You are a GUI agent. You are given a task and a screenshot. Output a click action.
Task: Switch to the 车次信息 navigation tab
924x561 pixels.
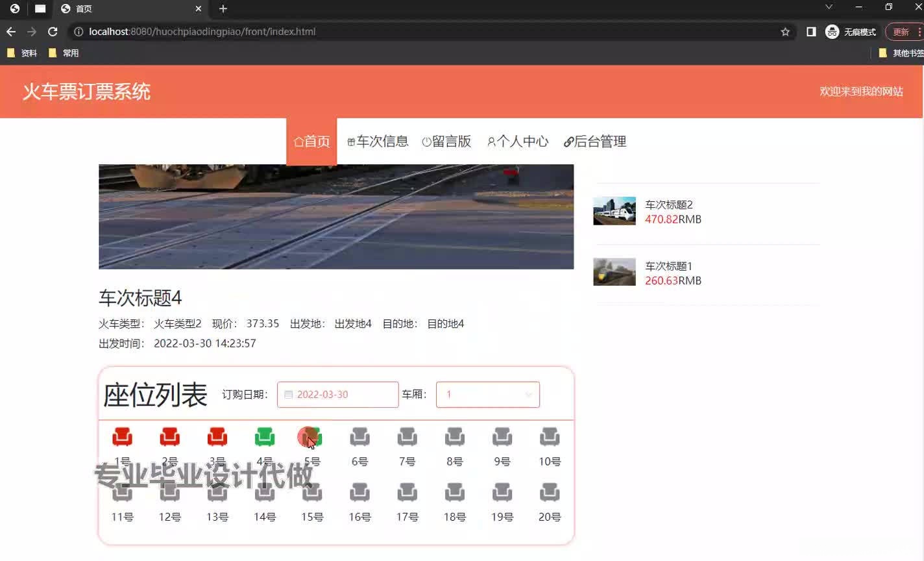tap(378, 142)
